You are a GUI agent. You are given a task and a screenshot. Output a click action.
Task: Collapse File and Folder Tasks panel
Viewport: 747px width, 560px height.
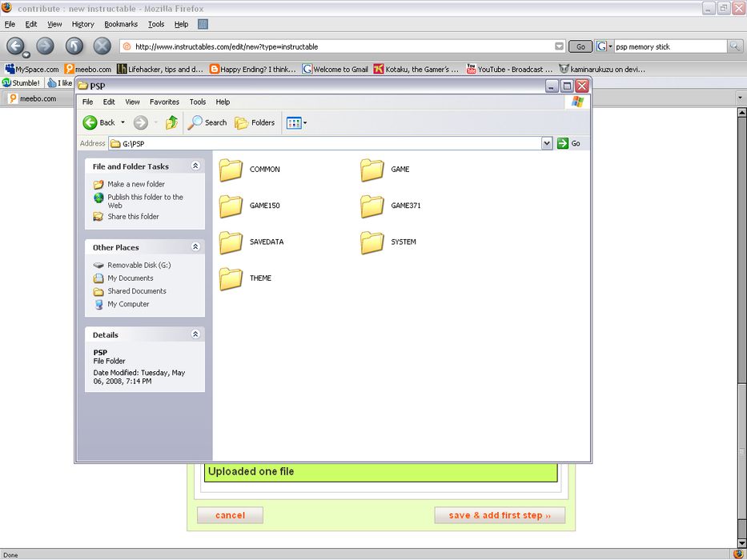pos(195,166)
